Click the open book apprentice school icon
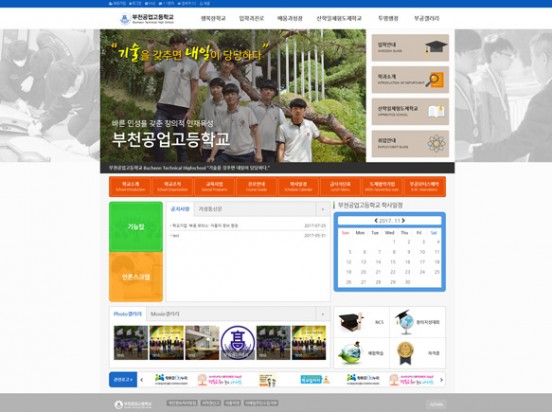This screenshot has width=552, height=412. tap(436, 112)
